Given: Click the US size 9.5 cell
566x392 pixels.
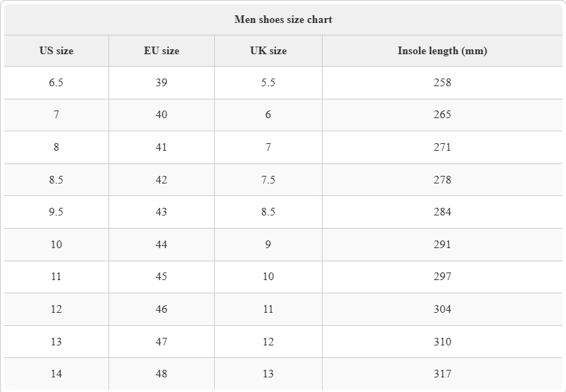Looking at the screenshot, I should pos(56,212).
